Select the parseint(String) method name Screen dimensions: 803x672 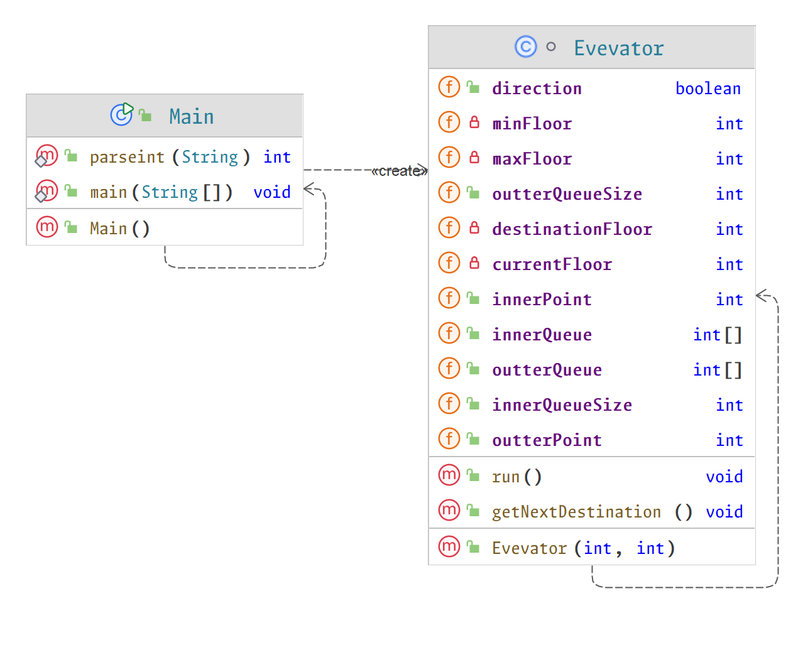click(x=170, y=157)
